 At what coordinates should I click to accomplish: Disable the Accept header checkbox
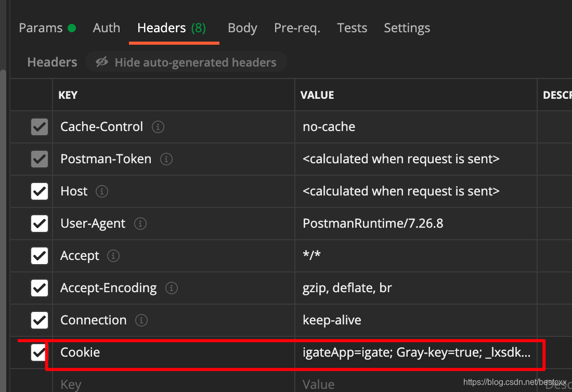40,256
